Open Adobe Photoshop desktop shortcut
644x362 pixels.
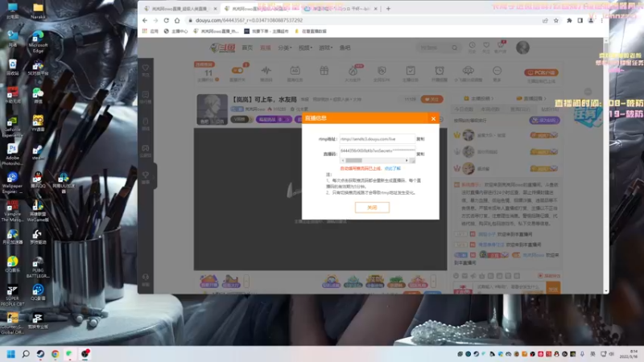(12, 154)
